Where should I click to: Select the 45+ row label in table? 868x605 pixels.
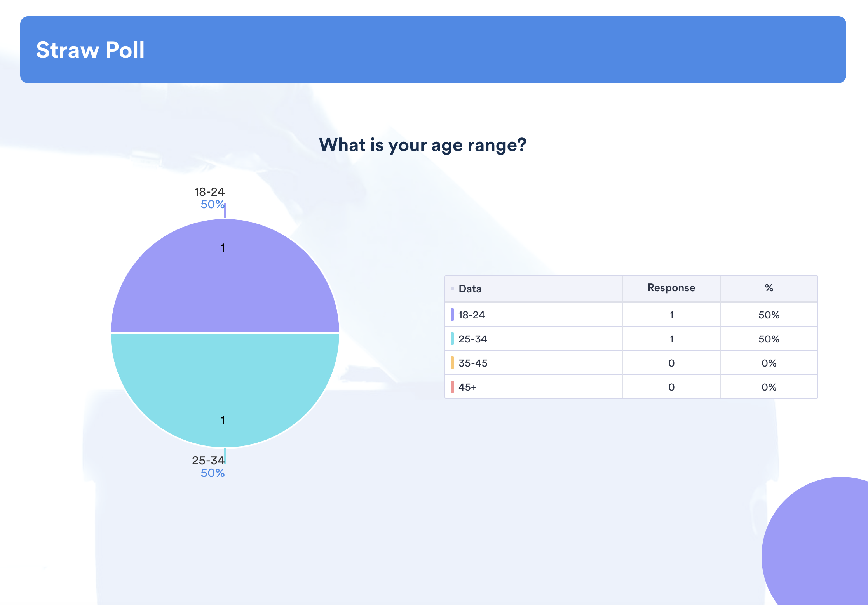[x=467, y=387]
